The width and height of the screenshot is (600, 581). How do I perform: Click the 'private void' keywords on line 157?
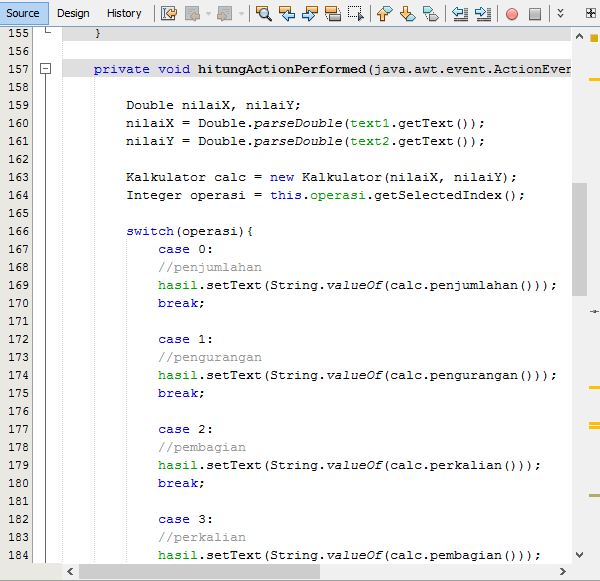[x=142, y=69]
